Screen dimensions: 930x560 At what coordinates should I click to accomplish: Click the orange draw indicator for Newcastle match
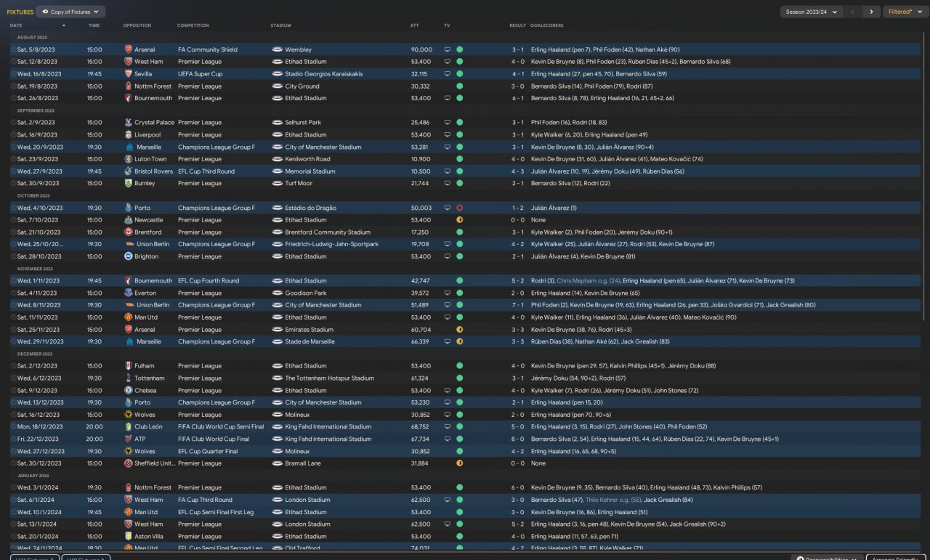(x=459, y=220)
